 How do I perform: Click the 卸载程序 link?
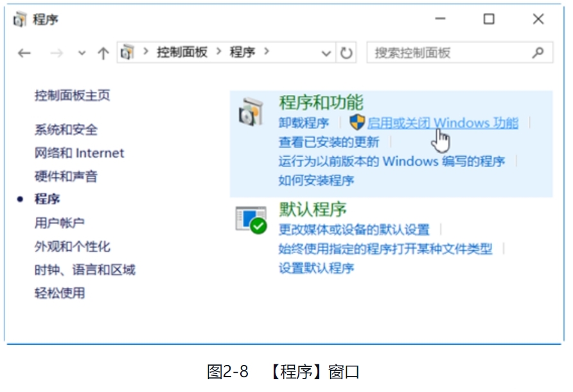coord(303,123)
